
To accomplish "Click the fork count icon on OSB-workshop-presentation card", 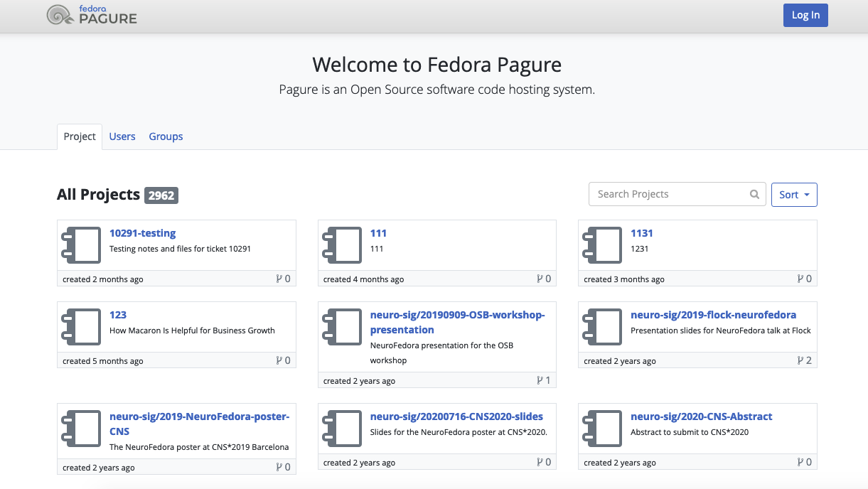I will pos(540,380).
